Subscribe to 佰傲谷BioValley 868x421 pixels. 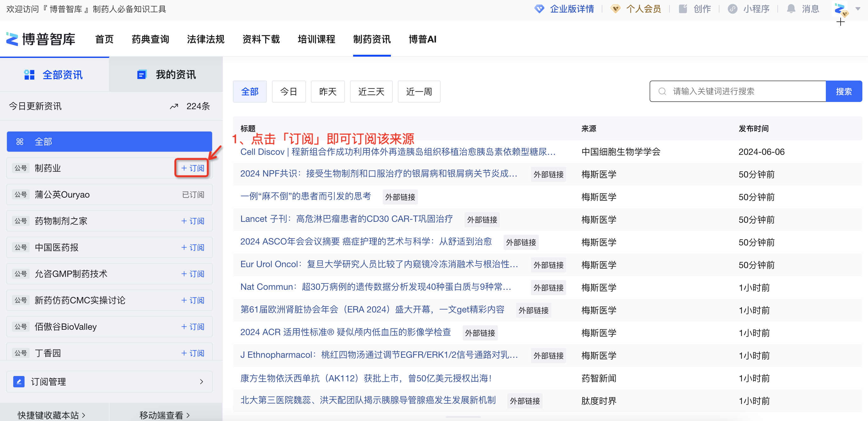tap(193, 327)
